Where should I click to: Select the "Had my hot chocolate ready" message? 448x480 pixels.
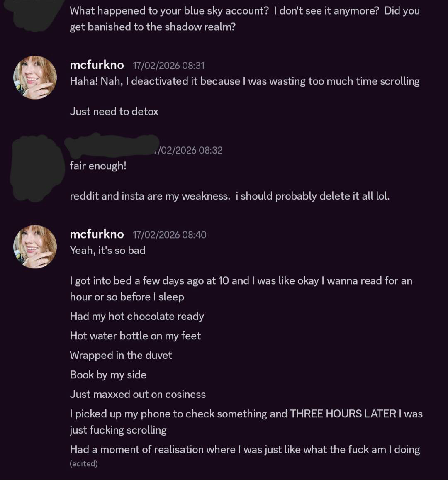pyautogui.click(x=137, y=317)
